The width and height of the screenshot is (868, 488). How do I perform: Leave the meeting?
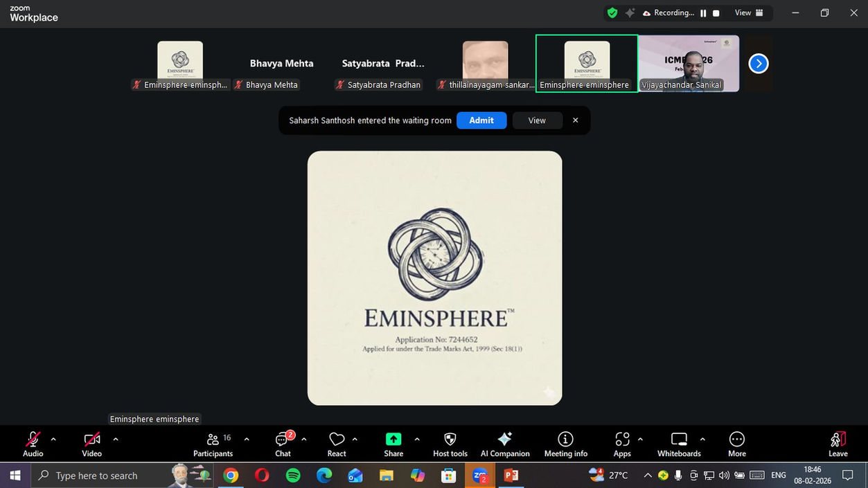tap(838, 444)
